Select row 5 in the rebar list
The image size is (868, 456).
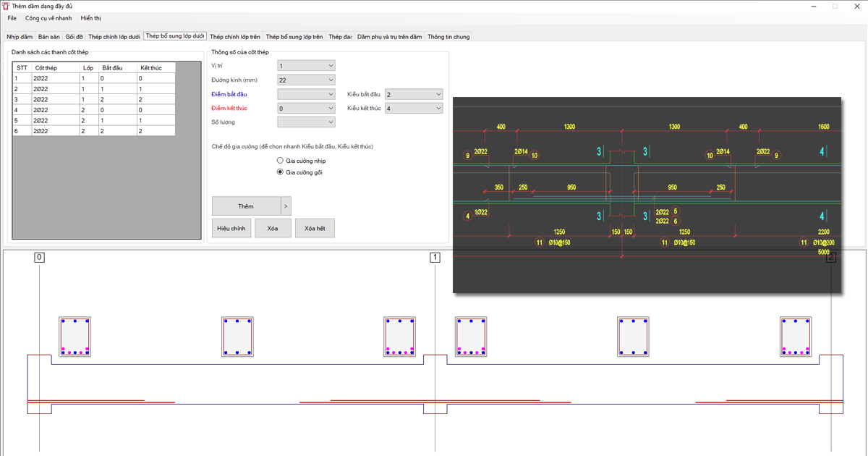pos(94,120)
